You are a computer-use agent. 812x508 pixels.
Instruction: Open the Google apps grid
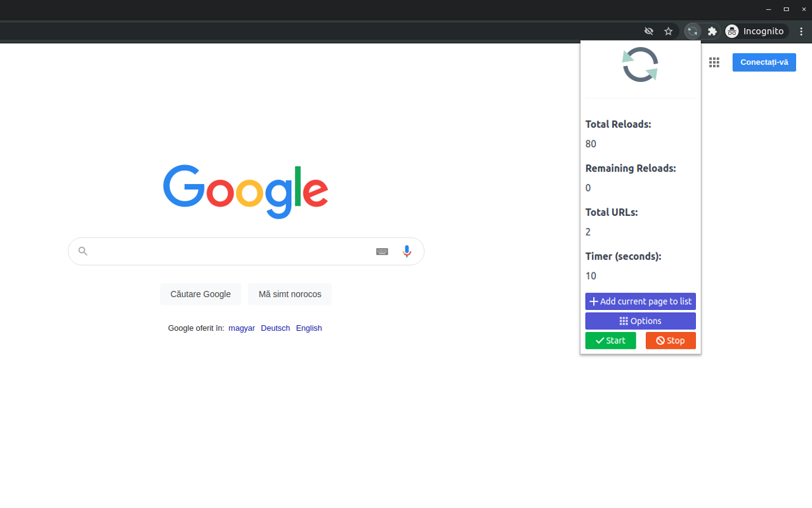pos(714,62)
